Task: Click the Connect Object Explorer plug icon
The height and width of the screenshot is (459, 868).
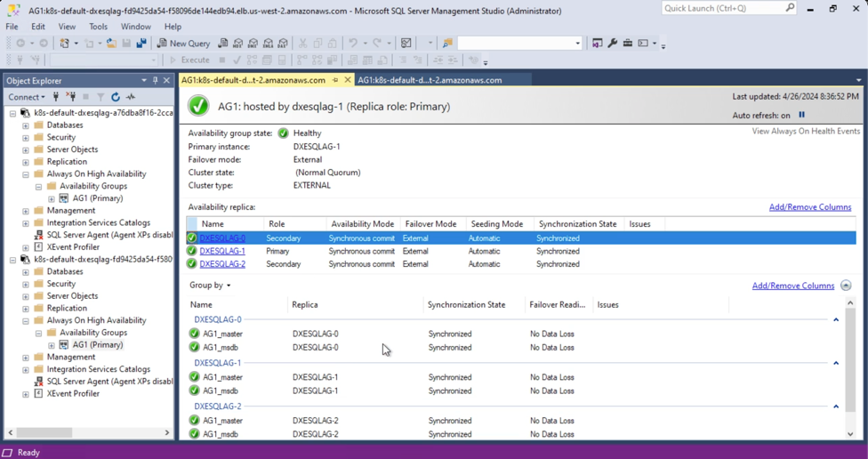Action: click(x=56, y=97)
